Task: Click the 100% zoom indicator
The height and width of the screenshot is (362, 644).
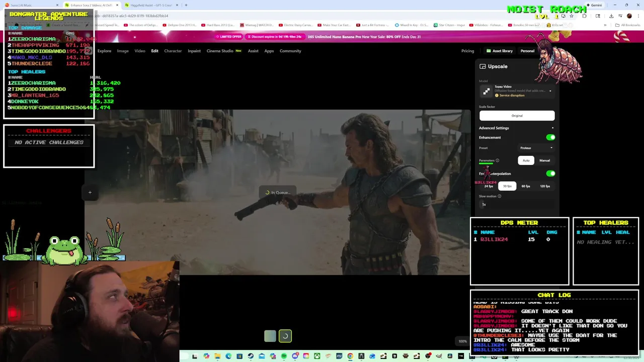Action: pyautogui.click(x=462, y=341)
